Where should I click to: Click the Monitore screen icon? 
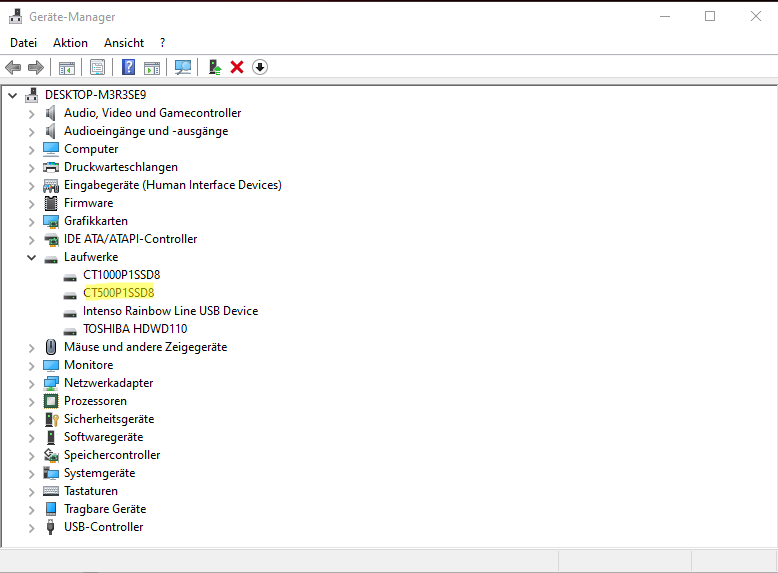click(51, 366)
